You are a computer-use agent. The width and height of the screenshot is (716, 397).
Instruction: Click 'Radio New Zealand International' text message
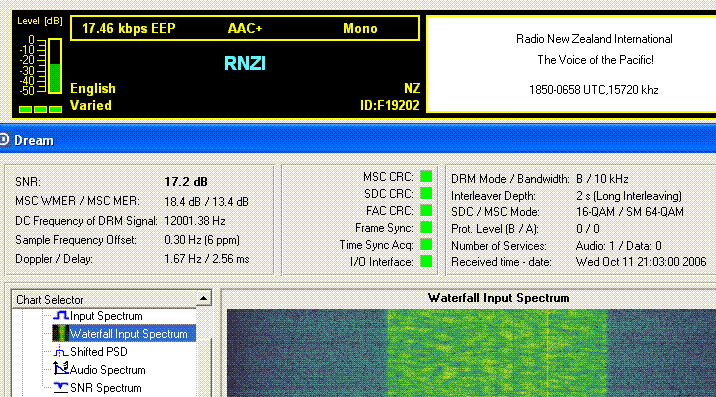pos(594,39)
